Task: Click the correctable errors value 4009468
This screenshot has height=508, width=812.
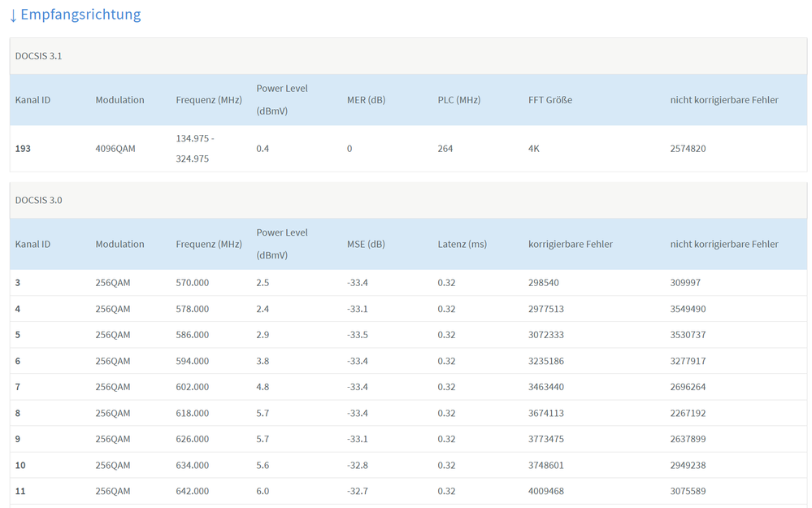Action: click(545, 491)
